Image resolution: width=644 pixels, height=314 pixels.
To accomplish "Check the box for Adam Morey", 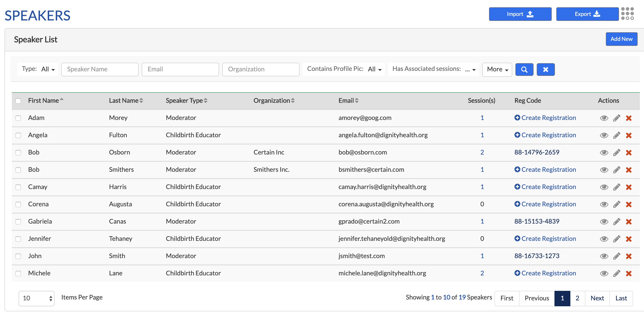I will point(18,118).
